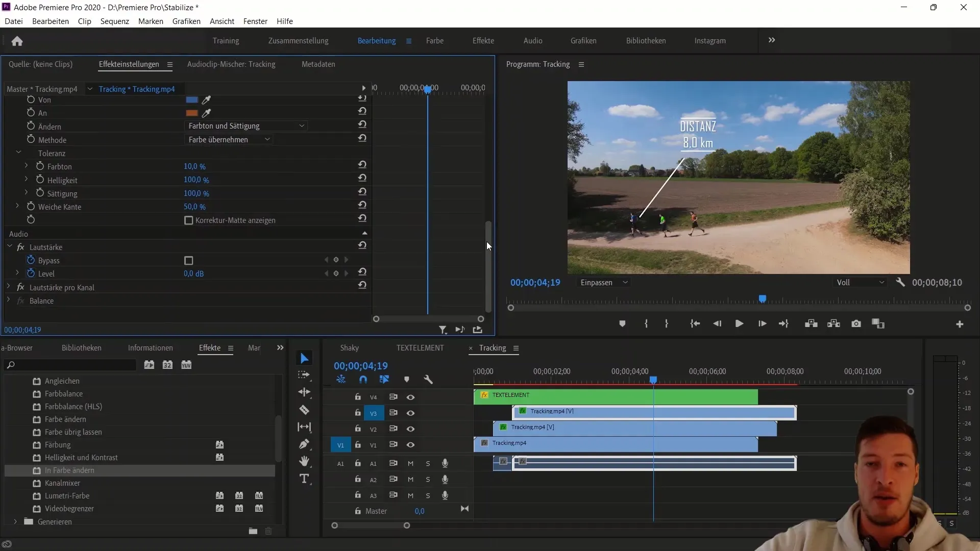Open Program monitor settings wrench
This screenshot has height=551, width=980.
click(x=900, y=282)
